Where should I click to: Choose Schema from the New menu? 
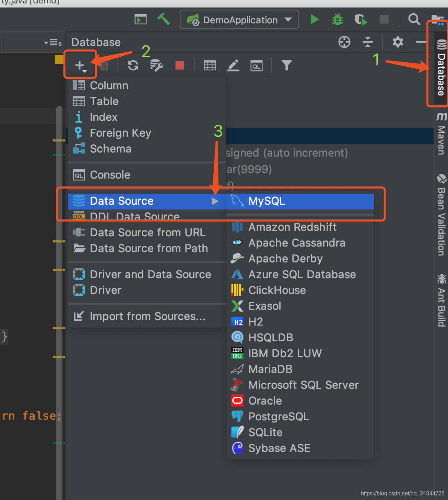point(147,149)
